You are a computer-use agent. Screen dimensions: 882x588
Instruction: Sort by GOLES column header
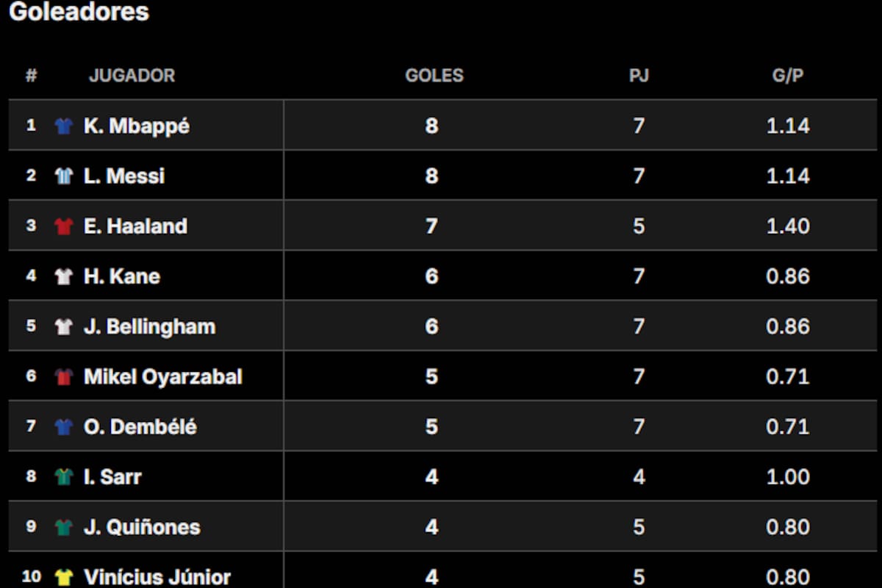coord(434,76)
